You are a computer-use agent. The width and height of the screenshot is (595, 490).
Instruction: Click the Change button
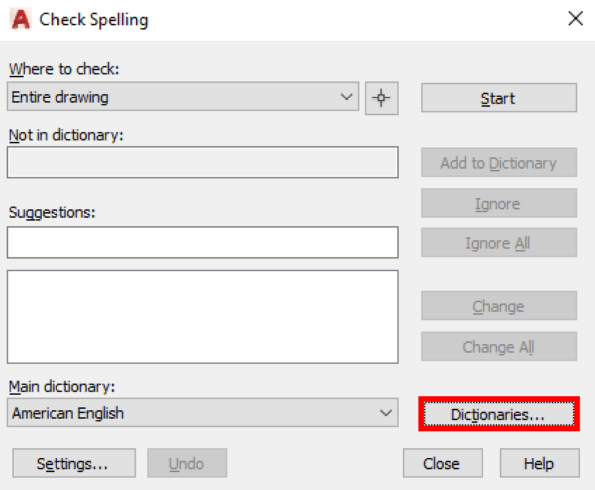(499, 306)
